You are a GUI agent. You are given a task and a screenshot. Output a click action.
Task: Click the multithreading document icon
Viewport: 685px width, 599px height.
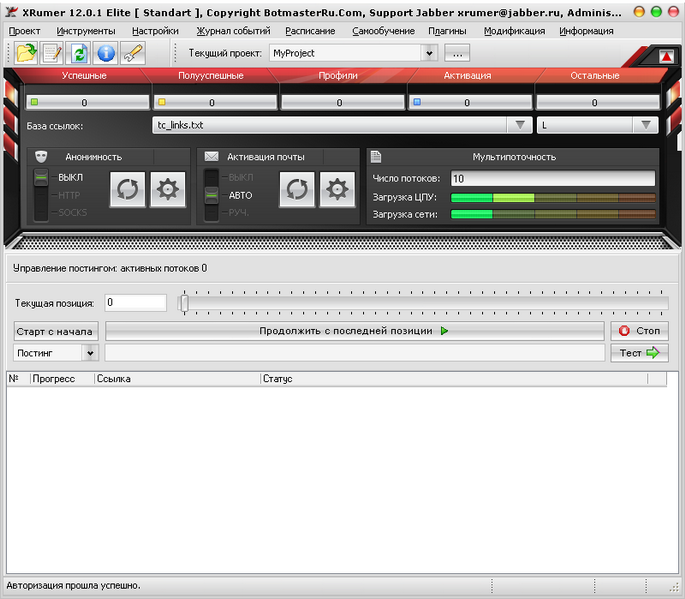376,156
